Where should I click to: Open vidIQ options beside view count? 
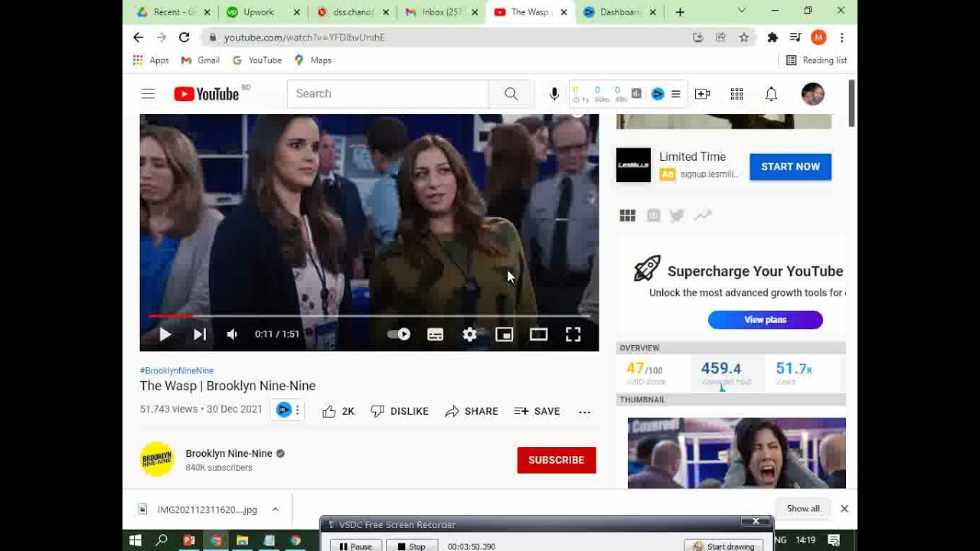[x=298, y=409]
